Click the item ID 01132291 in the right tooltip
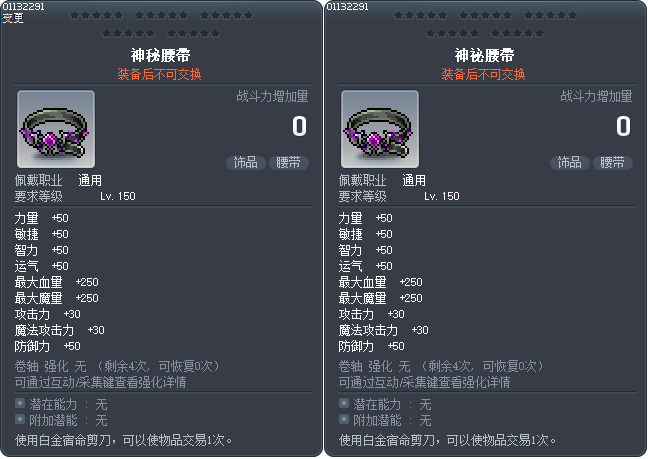The image size is (648, 459). (x=347, y=6)
